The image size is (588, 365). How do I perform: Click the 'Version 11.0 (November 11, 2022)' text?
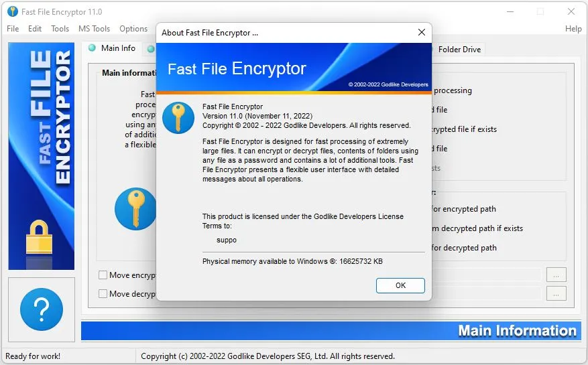point(257,116)
